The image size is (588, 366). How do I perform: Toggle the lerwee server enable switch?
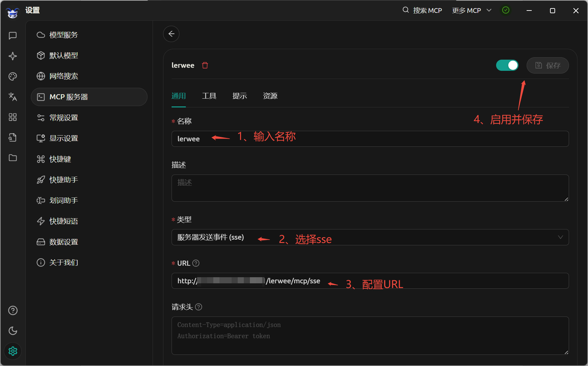click(507, 65)
